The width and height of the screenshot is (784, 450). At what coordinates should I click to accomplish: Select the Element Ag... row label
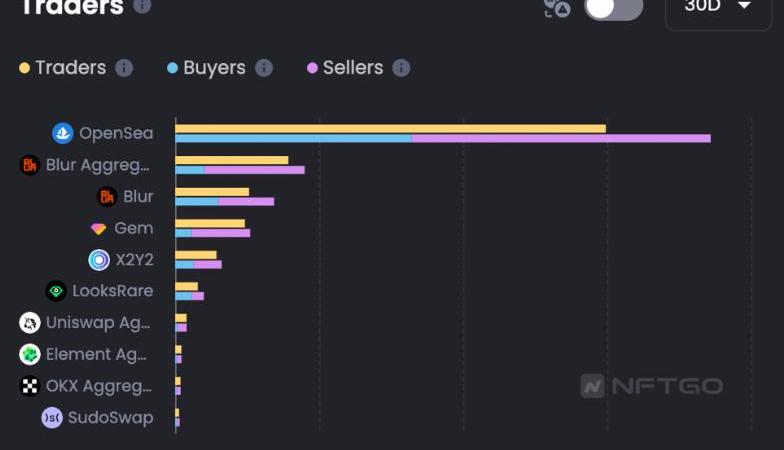pyautogui.click(x=96, y=354)
